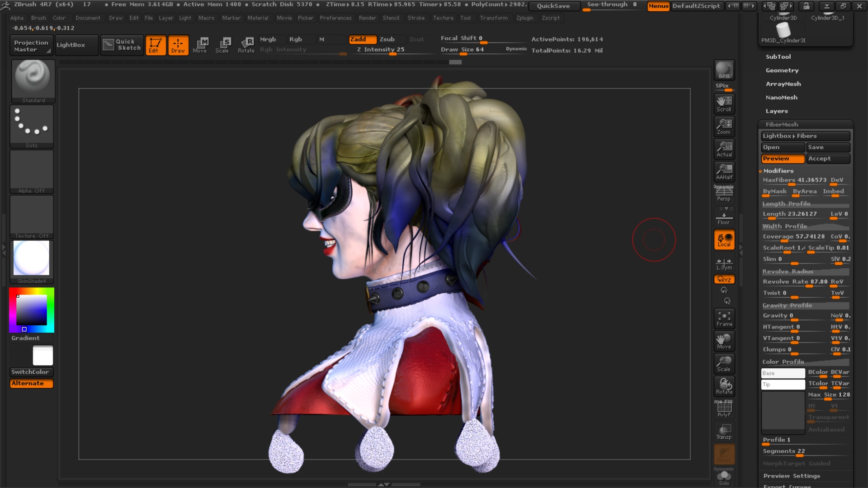Toggle Solo mode icon
The image size is (868, 488).
pyautogui.click(x=724, y=478)
